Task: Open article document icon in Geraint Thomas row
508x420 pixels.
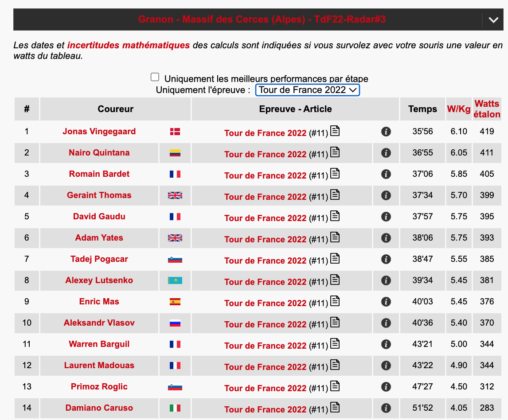Action: [335, 194]
